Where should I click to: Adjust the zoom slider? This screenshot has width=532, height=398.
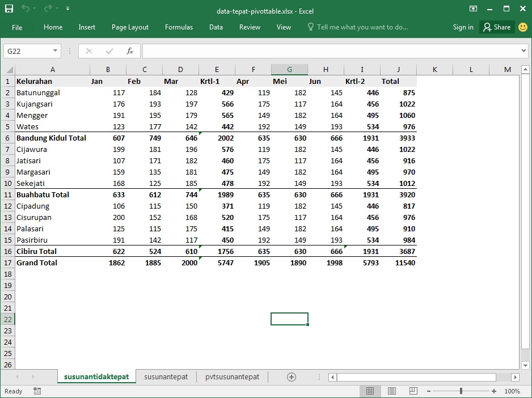coord(461,391)
